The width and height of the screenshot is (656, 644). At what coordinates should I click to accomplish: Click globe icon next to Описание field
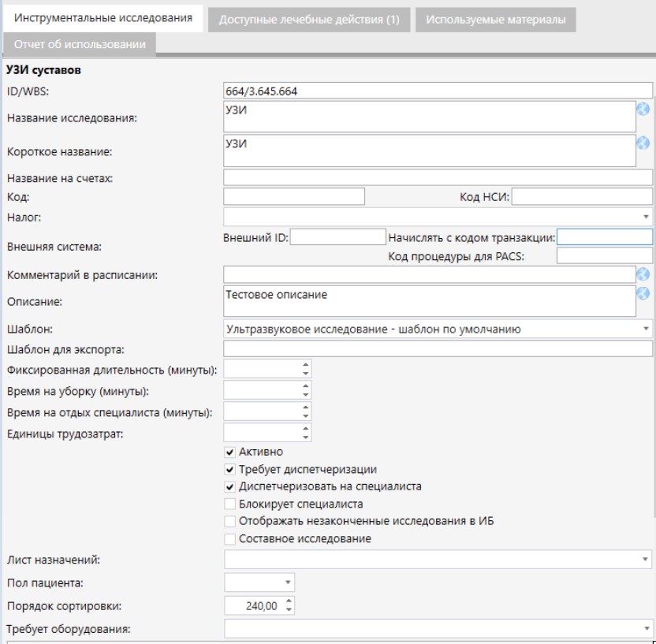click(643, 293)
